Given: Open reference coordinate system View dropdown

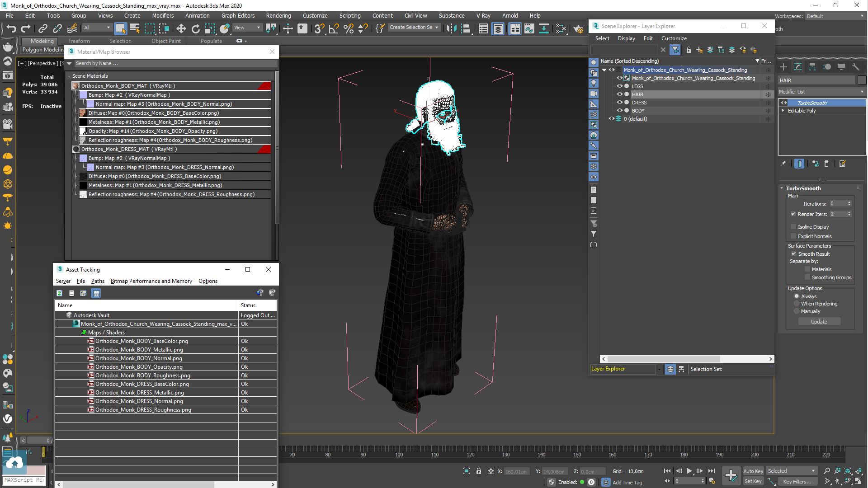Looking at the screenshot, I should [247, 28].
